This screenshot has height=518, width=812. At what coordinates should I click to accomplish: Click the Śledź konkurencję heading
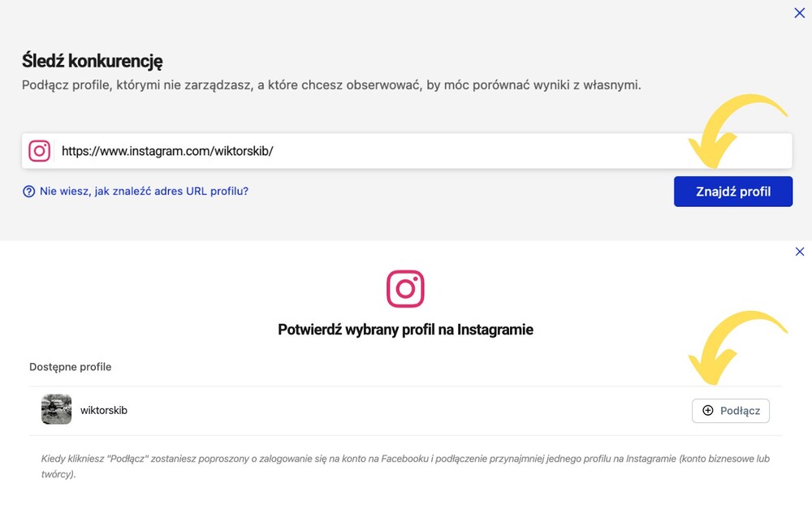point(93,61)
